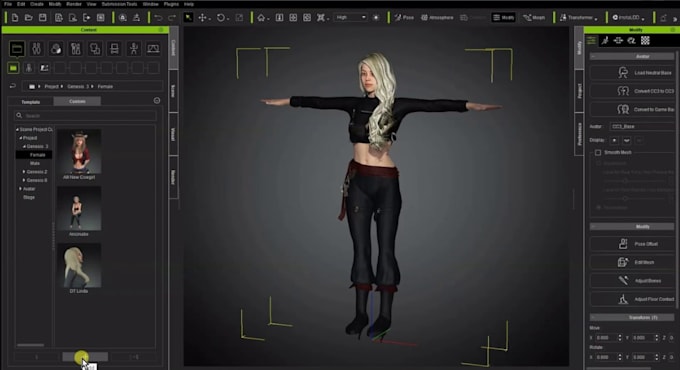Click the Edit Mesh button

[632, 262]
